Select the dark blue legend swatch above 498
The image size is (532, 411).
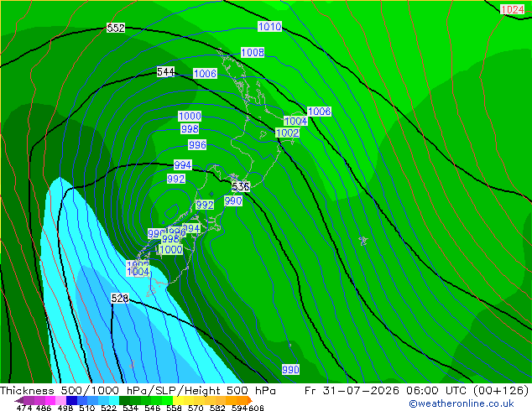coord(71,400)
